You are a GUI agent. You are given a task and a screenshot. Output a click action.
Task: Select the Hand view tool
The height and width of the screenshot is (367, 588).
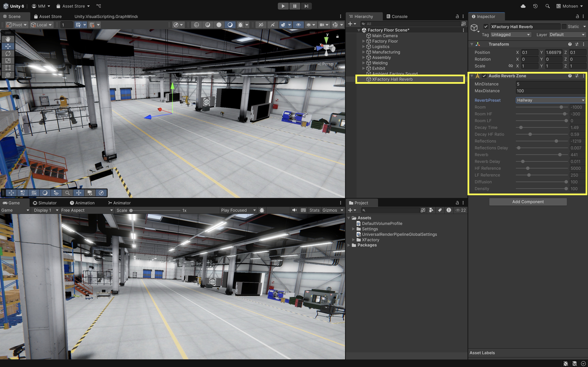coord(8,39)
